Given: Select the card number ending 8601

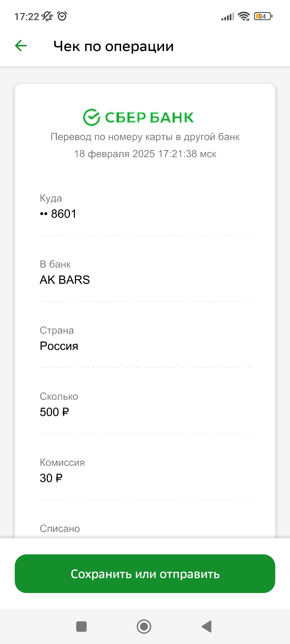Looking at the screenshot, I should click(x=58, y=214).
